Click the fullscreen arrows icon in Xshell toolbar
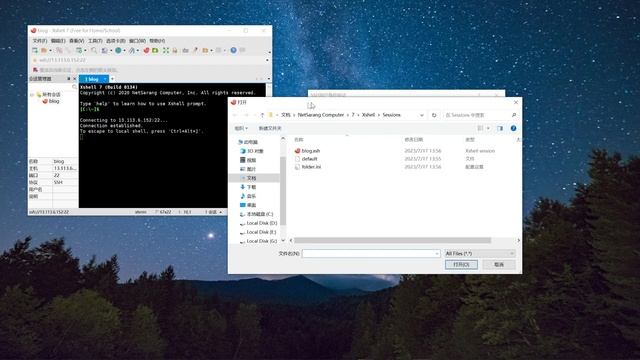This screenshot has height=360, width=640. point(165,50)
